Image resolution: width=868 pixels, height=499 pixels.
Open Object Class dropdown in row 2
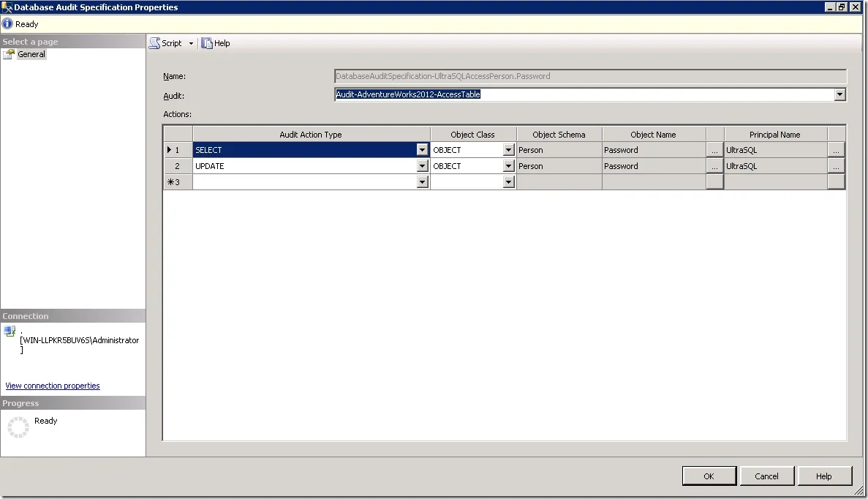[x=509, y=166]
